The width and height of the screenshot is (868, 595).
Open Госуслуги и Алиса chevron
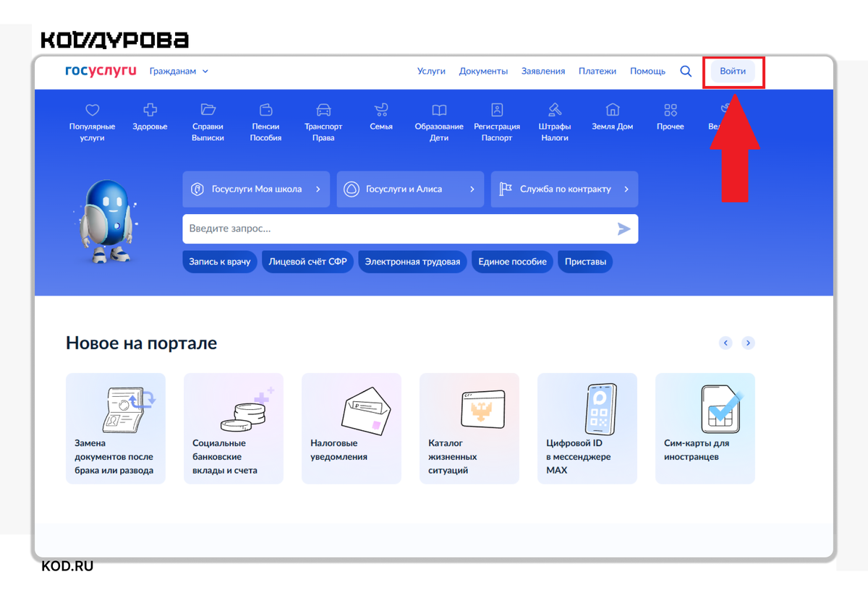(472, 189)
